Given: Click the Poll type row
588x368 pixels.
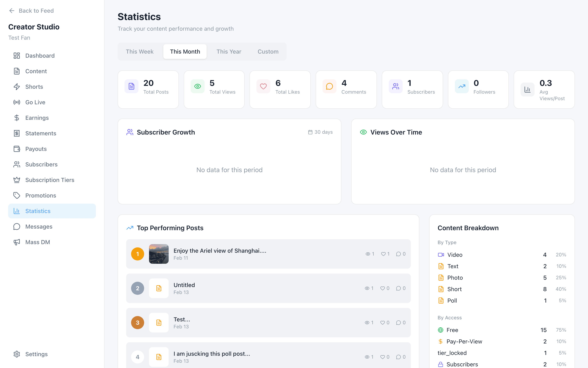Looking at the screenshot, I should (x=502, y=301).
